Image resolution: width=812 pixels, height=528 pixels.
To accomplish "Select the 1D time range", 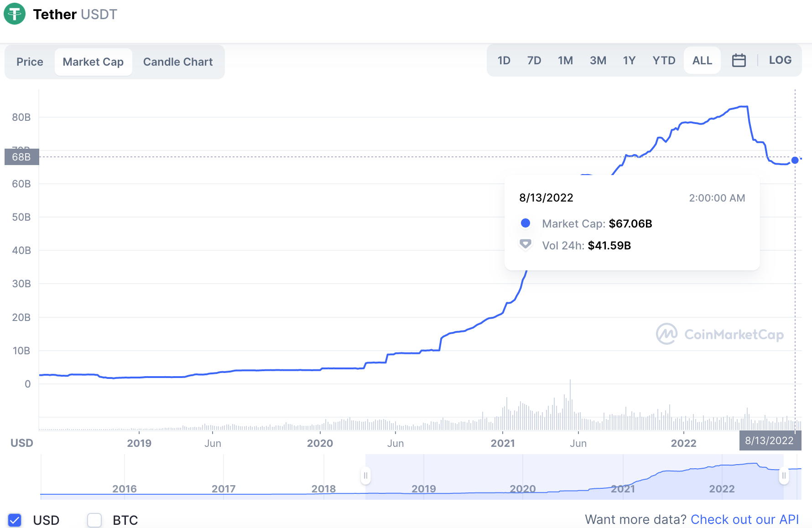I will [504, 60].
